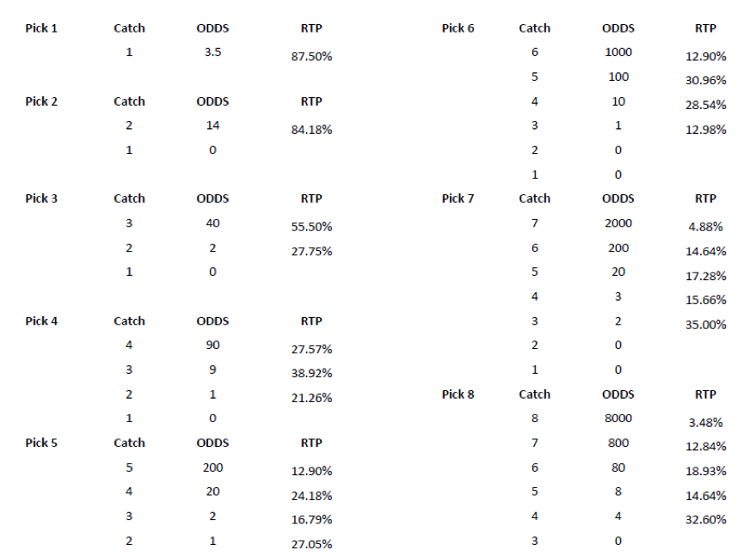Click the Pick 1 heading
The height and width of the screenshot is (556, 756).
click(x=41, y=28)
